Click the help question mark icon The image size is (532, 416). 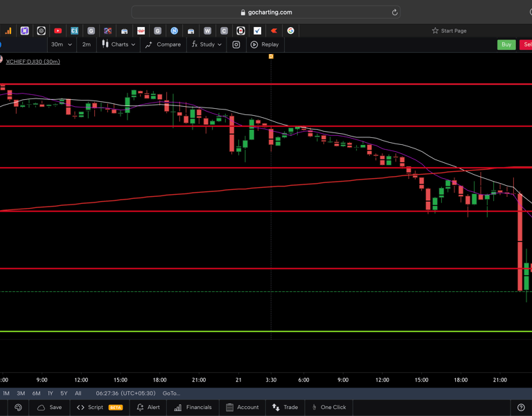click(x=521, y=407)
